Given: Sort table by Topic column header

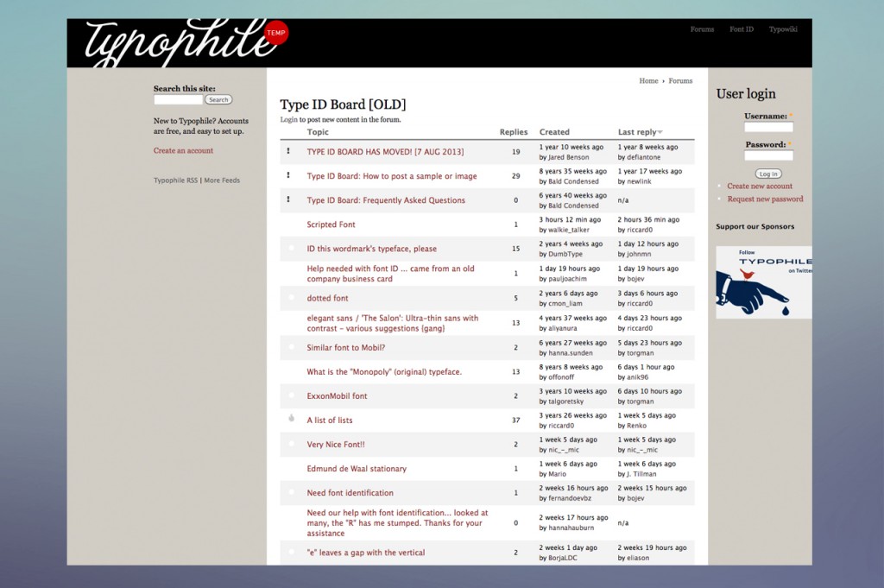Looking at the screenshot, I should (318, 132).
